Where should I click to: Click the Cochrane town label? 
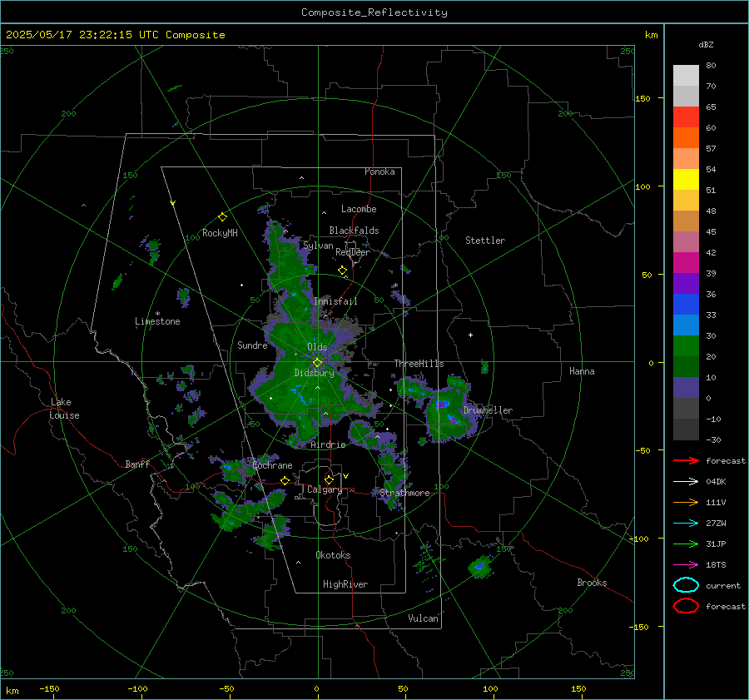click(x=272, y=465)
